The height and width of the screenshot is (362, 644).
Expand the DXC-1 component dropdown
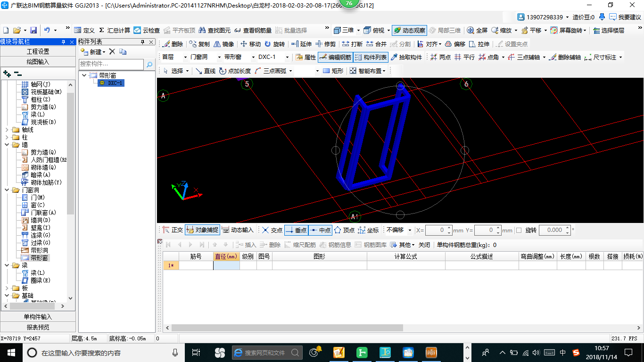(287, 57)
